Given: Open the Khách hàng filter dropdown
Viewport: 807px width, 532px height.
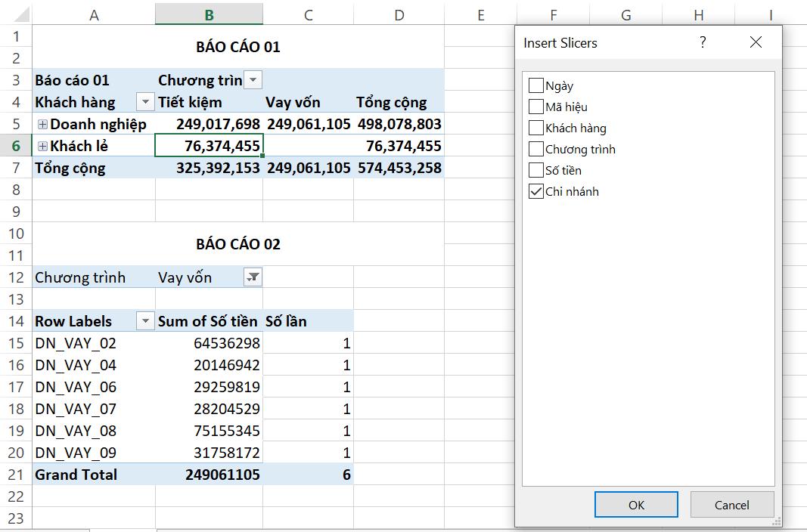Looking at the screenshot, I should (x=144, y=102).
